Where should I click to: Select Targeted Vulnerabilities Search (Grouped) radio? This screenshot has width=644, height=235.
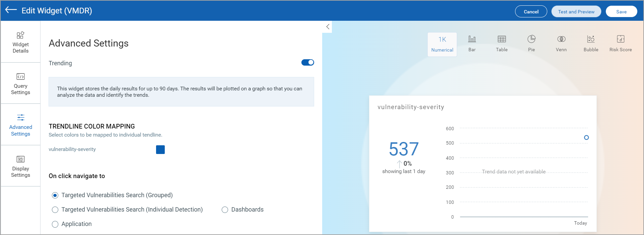click(55, 195)
